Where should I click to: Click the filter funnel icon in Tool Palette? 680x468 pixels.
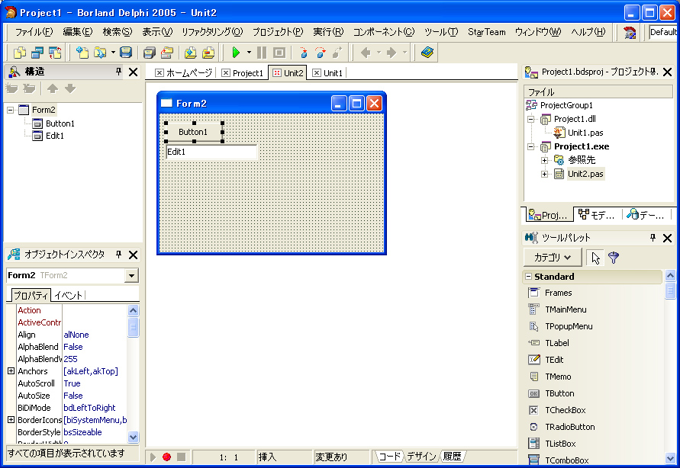613,258
